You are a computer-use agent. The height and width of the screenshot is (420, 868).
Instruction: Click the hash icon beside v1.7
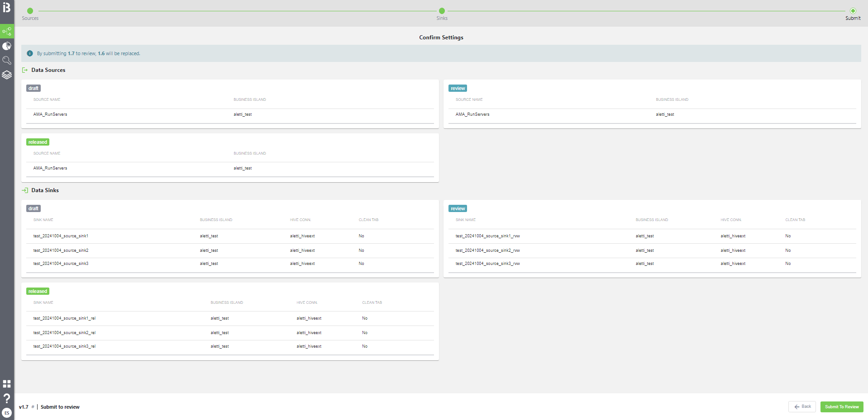(x=32, y=407)
